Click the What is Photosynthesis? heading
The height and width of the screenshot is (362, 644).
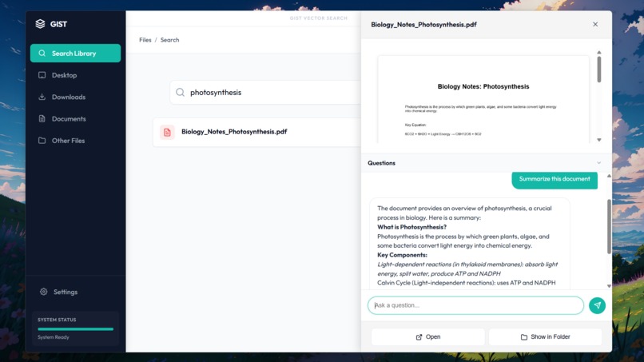(x=411, y=227)
